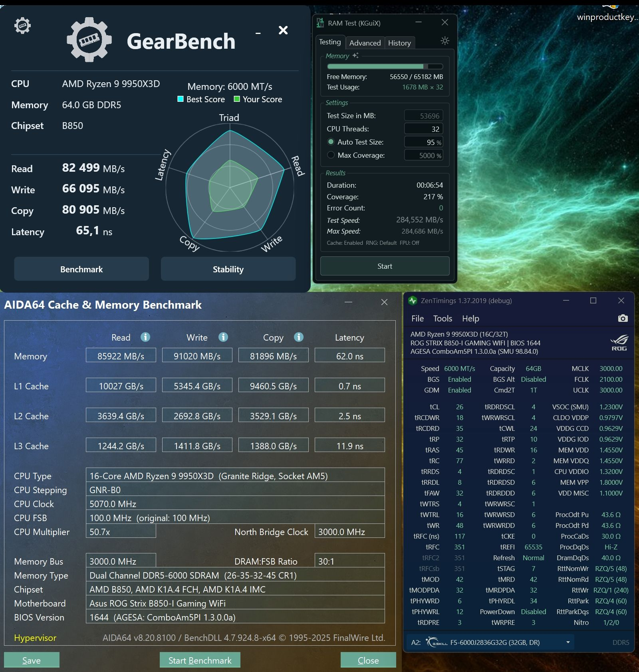Click GearBench Read score 82 499 MB/s

click(x=93, y=168)
